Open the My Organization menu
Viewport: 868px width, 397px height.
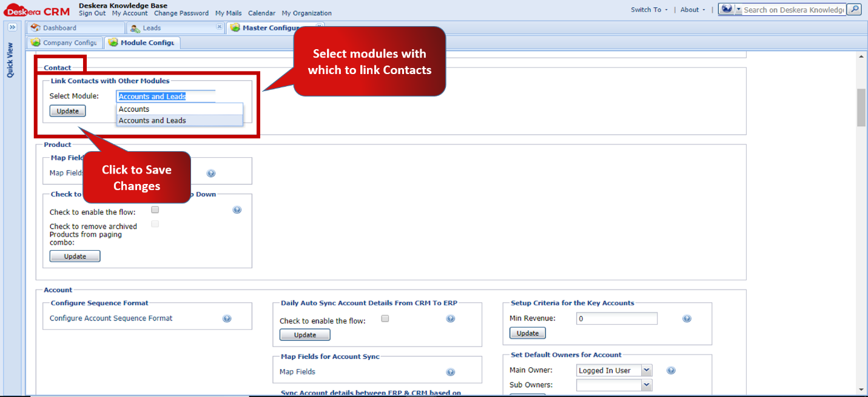click(306, 13)
